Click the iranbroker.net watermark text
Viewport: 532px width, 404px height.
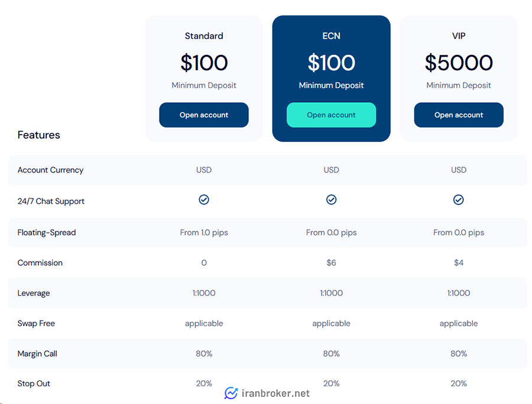pyautogui.click(x=275, y=393)
